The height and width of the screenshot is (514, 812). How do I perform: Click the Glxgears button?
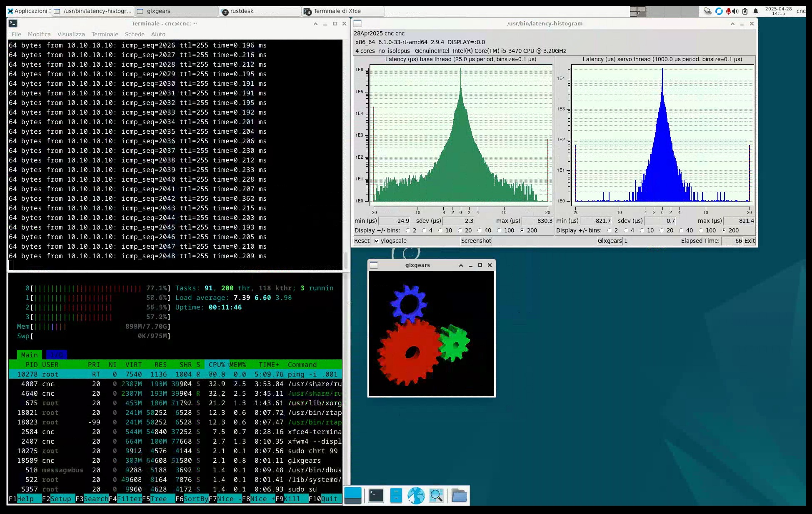(x=610, y=241)
